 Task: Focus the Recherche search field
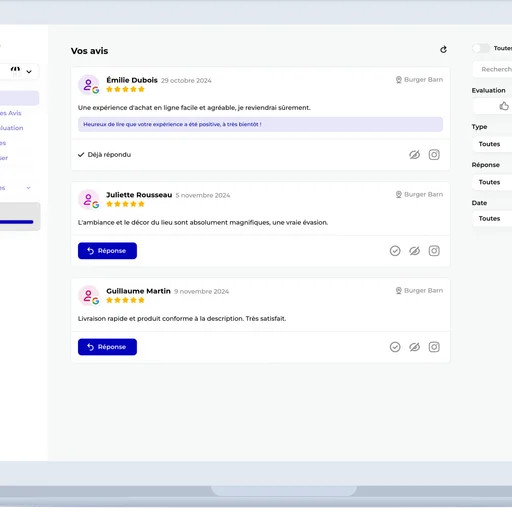(x=493, y=69)
